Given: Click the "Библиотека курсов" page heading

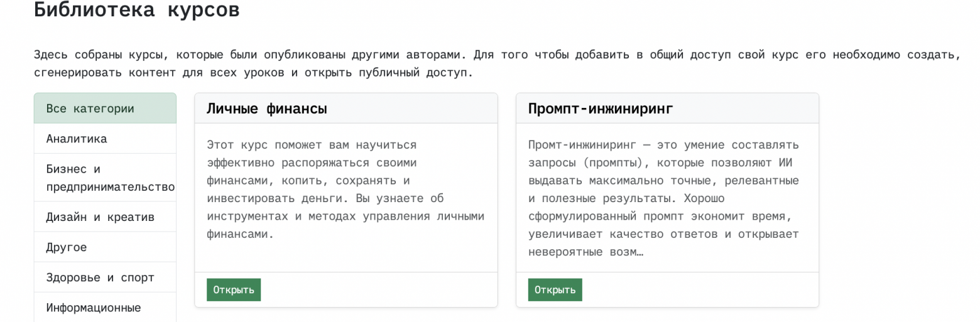Looking at the screenshot, I should [x=136, y=11].
